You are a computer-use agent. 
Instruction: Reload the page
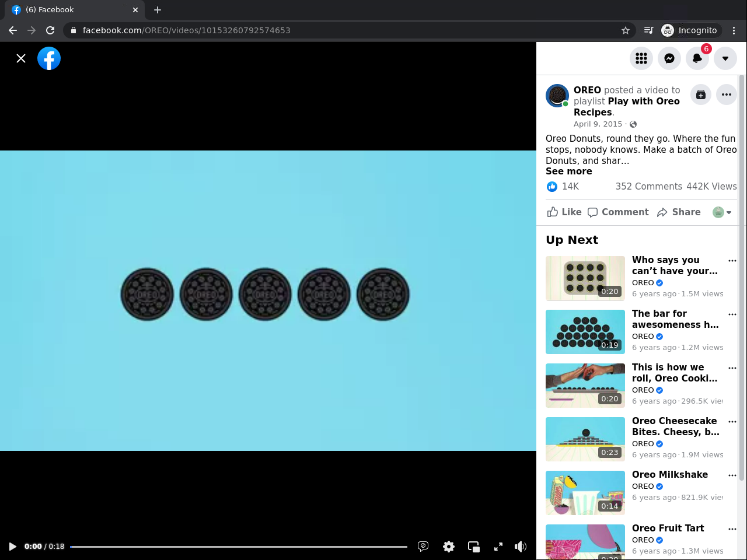tap(50, 30)
